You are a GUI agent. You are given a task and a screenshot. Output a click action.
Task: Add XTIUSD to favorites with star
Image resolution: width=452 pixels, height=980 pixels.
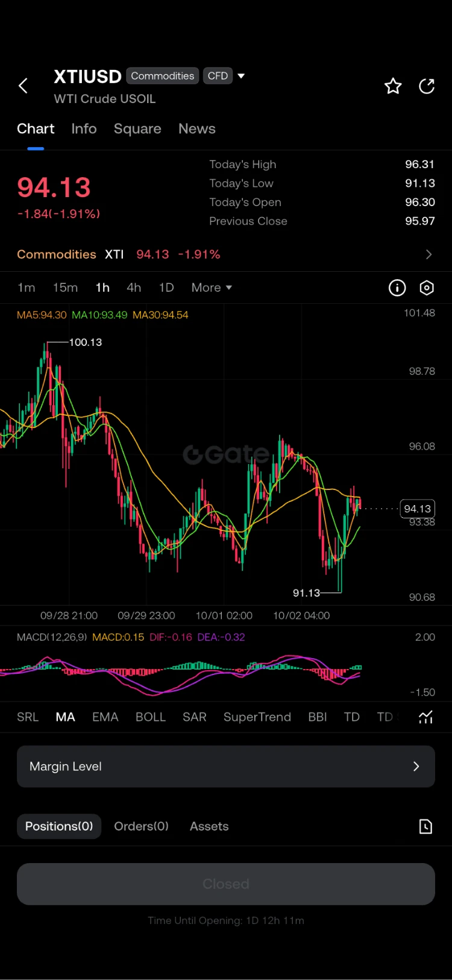tap(393, 86)
